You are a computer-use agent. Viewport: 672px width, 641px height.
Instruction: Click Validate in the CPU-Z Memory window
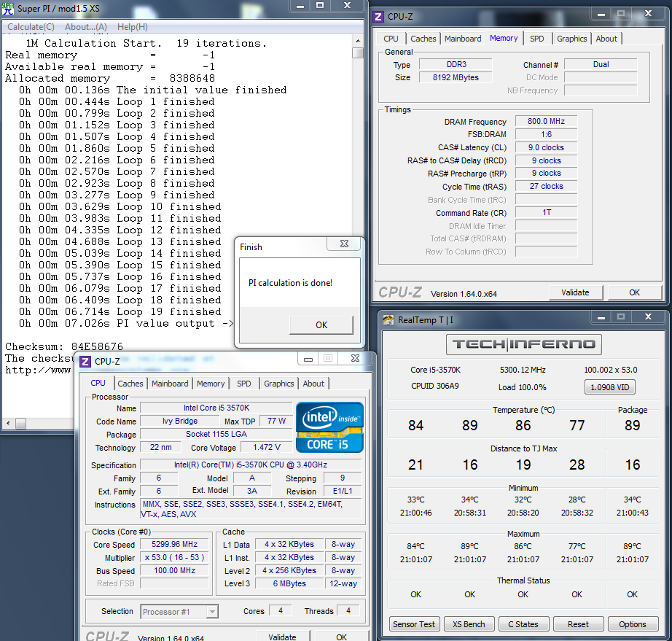(575, 292)
